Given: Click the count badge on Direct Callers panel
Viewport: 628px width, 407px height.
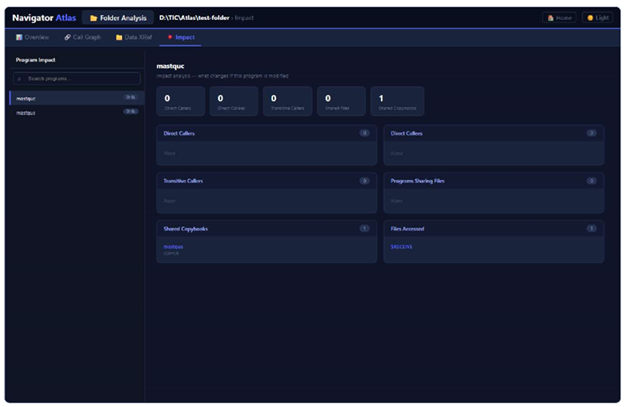Looking at the screenshot, I should [364, 133].
